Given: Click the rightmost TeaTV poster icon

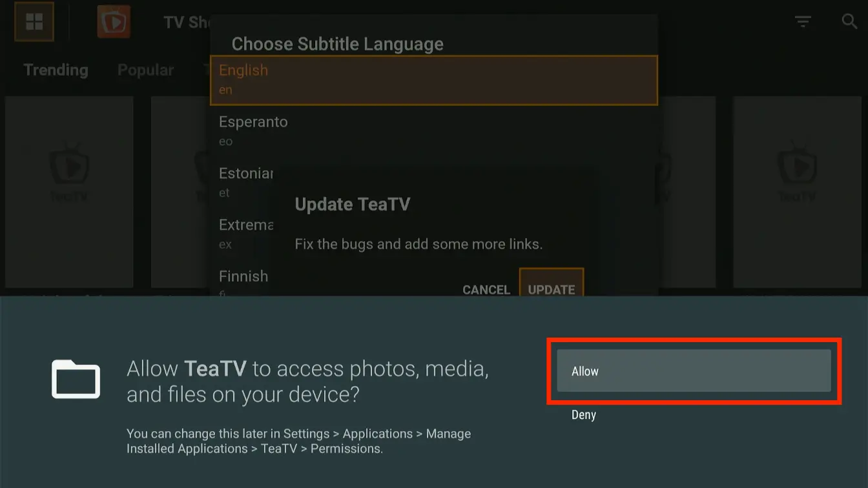Looking at the screenshot, I should (x=797, y=171).
